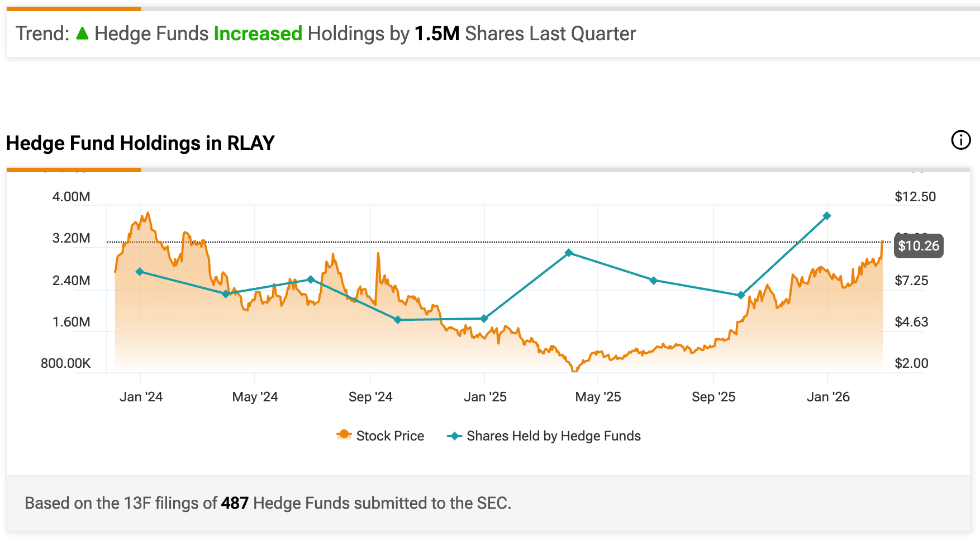Click the green "Increased" trend word
This screenshot has width=980, height=540.
pyautogui.click(x=258, y=34)
